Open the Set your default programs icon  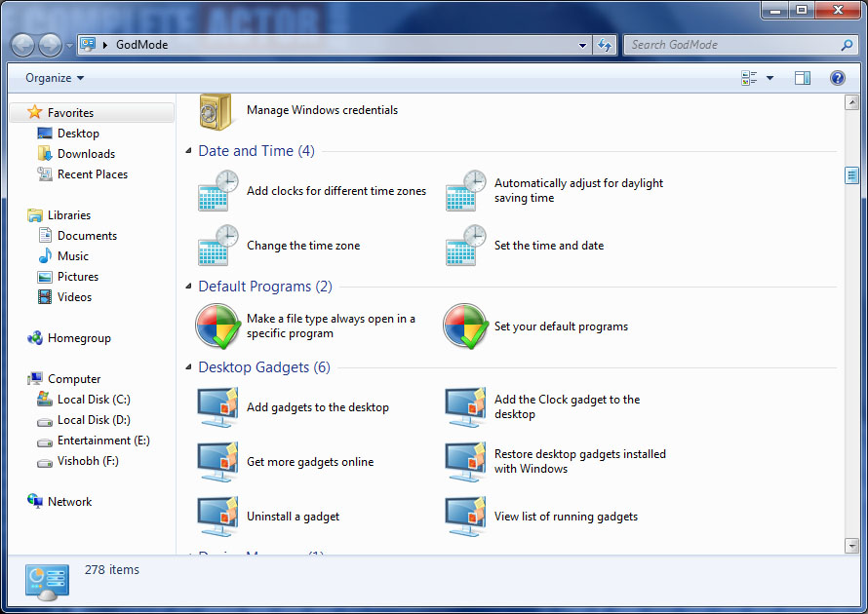point(466,326)
